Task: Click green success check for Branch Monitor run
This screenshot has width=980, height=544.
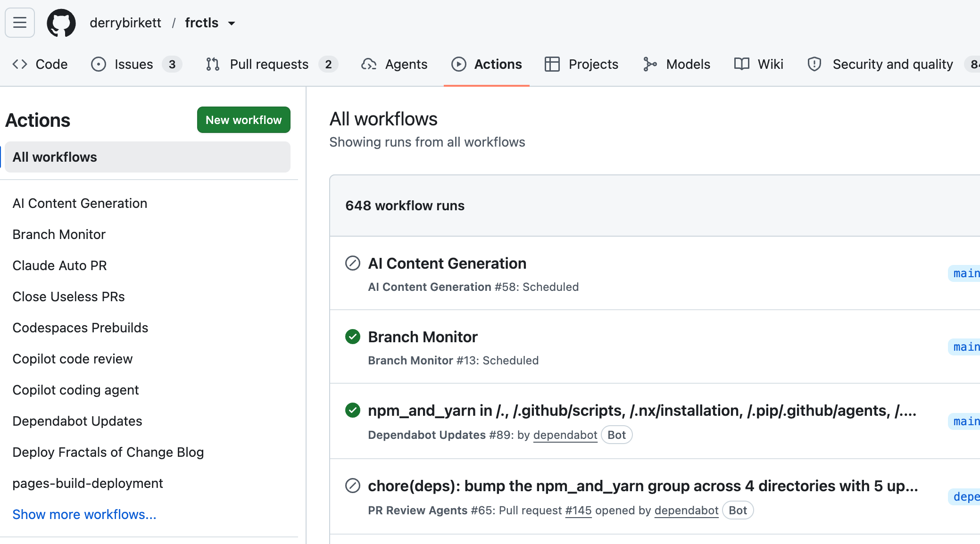Action: [353, 337]
